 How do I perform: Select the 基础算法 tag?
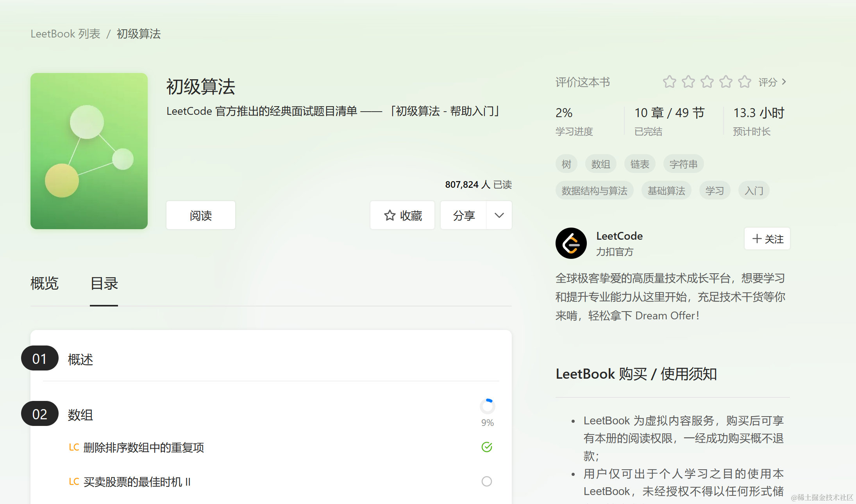pos(667,191)
